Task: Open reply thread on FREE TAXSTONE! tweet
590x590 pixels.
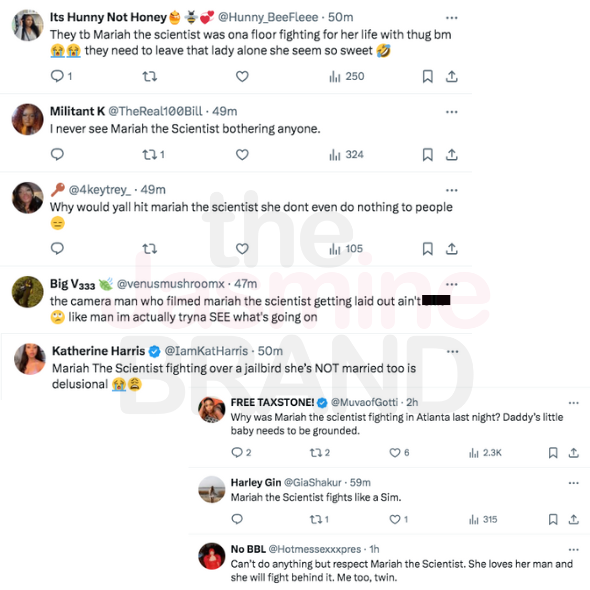Action: 241,453
